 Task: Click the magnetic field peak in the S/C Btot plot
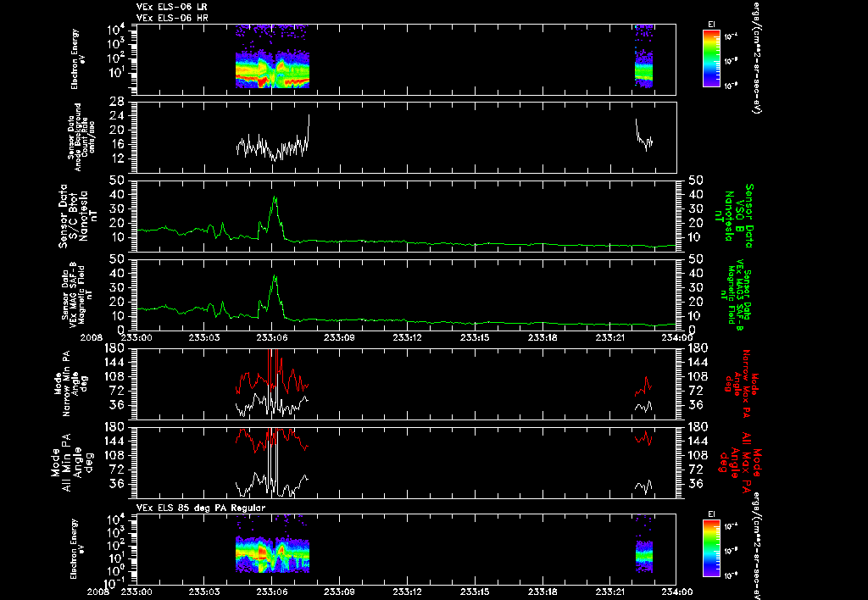(x=275, y=198)
